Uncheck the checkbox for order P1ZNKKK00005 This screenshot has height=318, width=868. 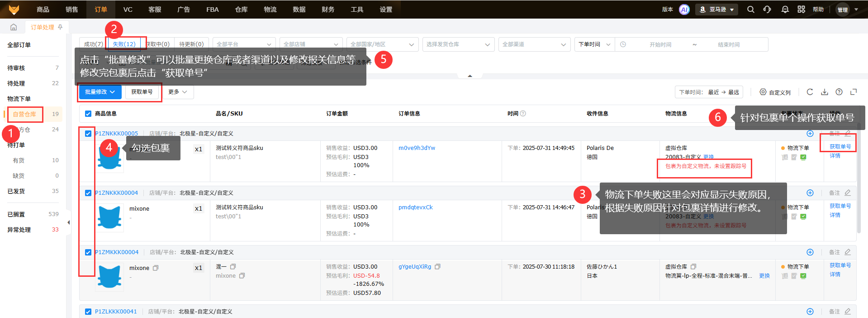click(88, 134)
